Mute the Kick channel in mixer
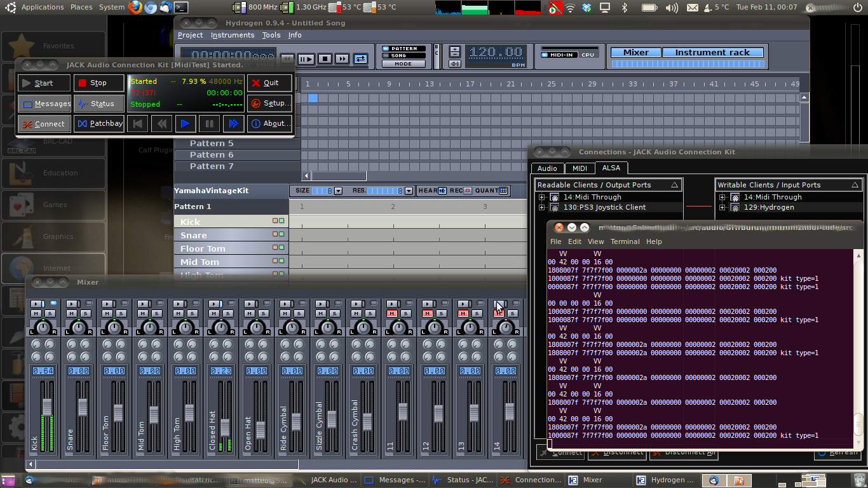The image size is (868, 488). pos(36,314)
